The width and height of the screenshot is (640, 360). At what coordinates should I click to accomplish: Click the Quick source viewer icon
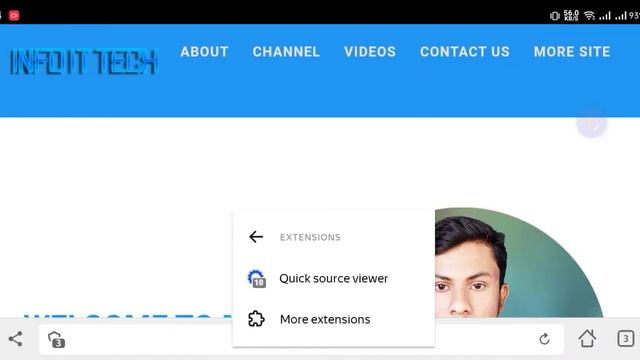(257, 279)
